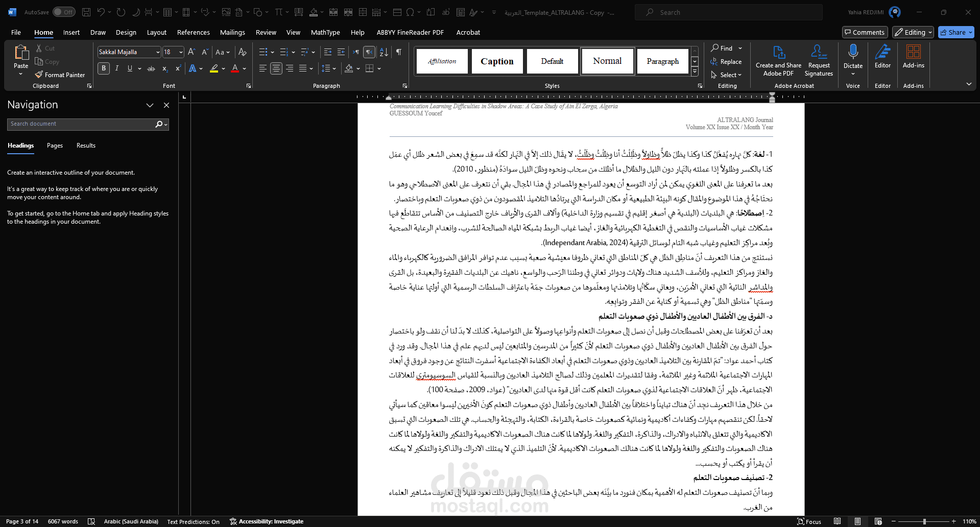Align text left
The width and height of the screenshot is (980, 527).
tap(263, 68)
